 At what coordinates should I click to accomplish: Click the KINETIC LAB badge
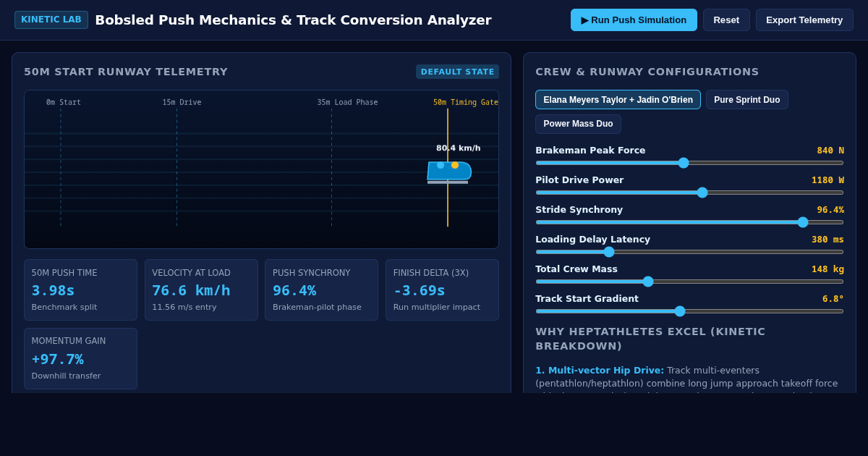coord(51,20)
